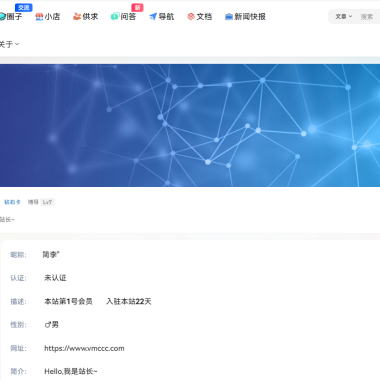Click the 未认证 verification status text

pos(55,278)
